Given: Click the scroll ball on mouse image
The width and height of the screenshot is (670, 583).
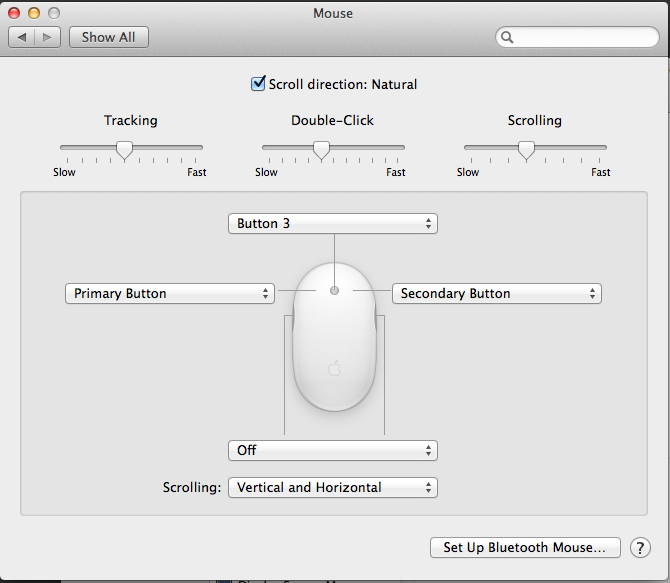Looking at the screenshot, I should (334, 291).
